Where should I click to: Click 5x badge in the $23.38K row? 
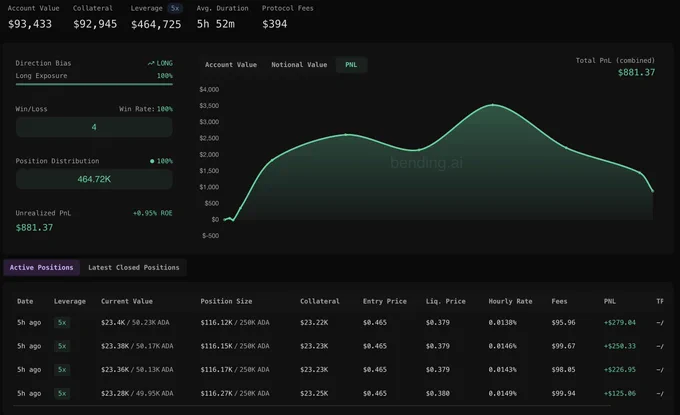click(x=62, y=346)
